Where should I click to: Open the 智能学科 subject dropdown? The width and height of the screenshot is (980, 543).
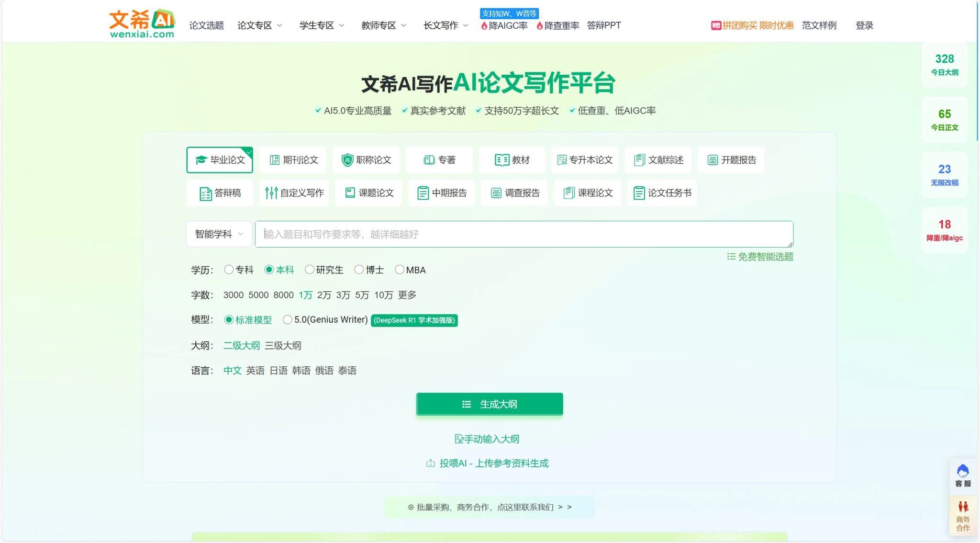pos(219,234)
